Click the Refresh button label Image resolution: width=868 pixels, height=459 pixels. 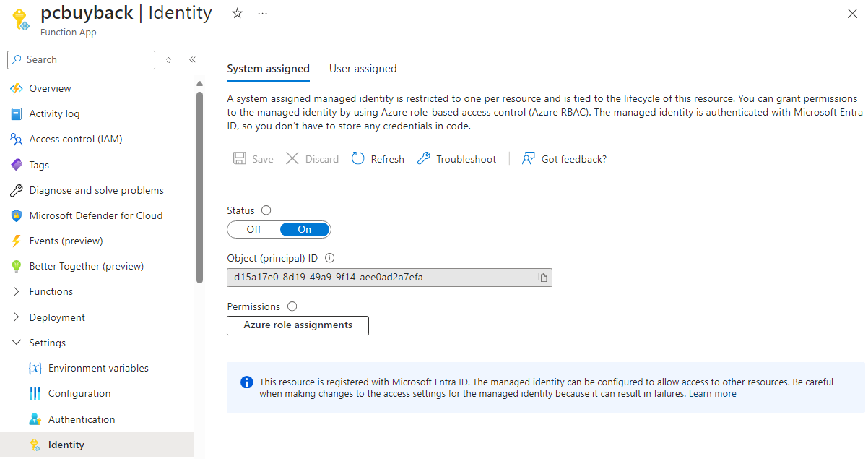pos(387,159)
